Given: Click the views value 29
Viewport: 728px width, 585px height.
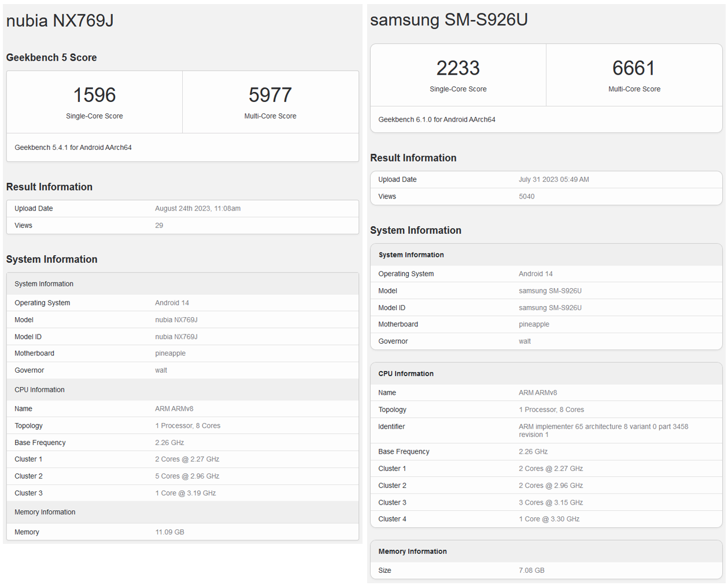Looking at the screenshot, I should point(159,226).
